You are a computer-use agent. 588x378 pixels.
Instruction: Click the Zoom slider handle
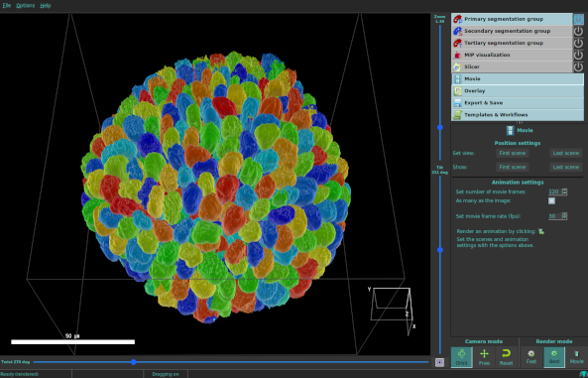coord(440,128)
